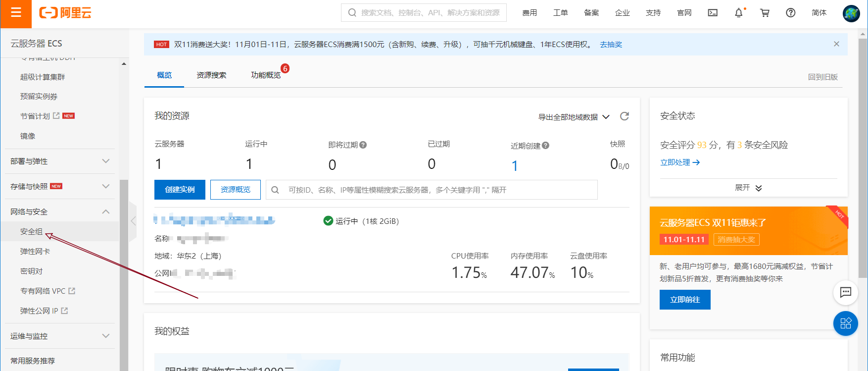
Task: Open 镜像 in the sidebar
Action: [x=28, y=136]
